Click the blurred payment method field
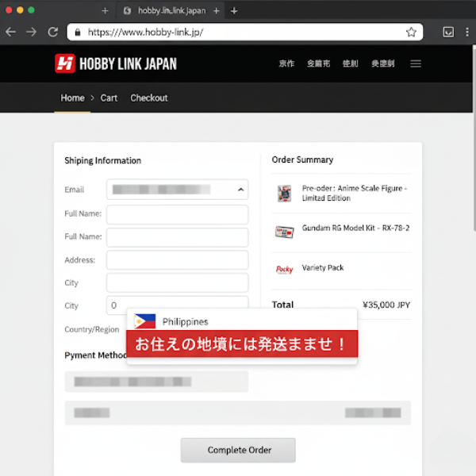 point(156,382)
